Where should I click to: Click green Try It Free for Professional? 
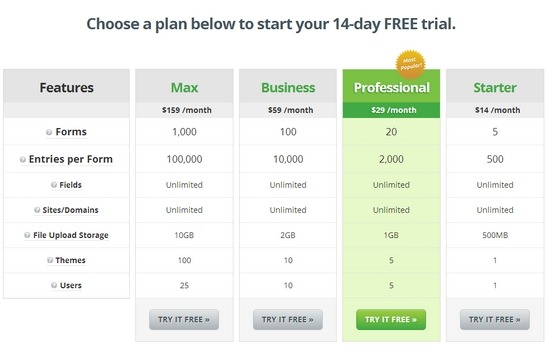[x=391, y=319]
